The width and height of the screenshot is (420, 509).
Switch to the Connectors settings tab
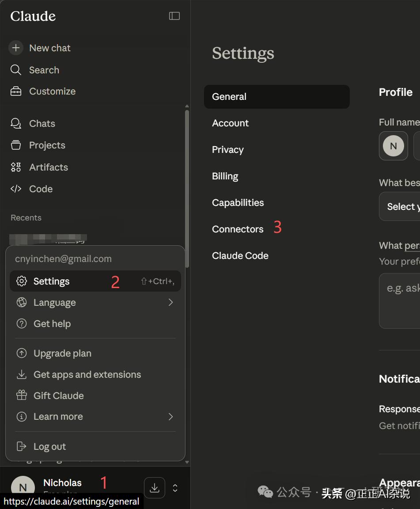(x=238, y=229)
